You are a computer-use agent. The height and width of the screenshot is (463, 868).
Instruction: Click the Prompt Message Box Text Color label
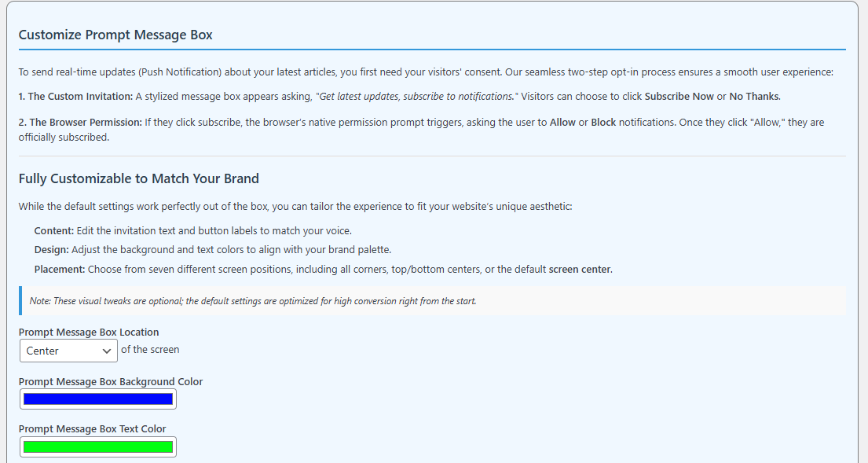click(93, 429)
